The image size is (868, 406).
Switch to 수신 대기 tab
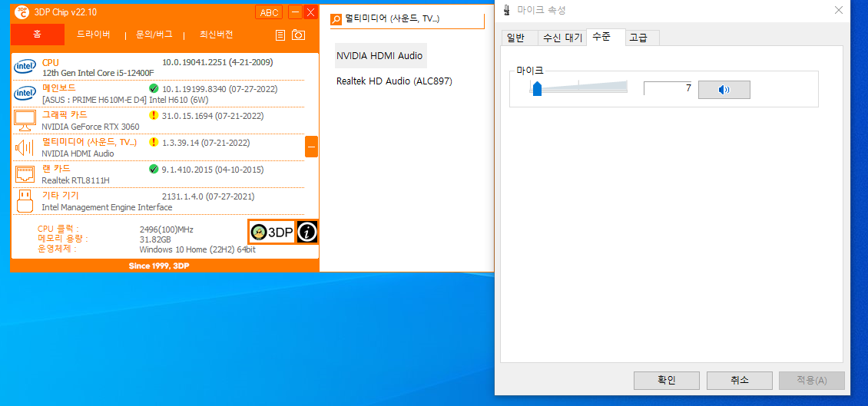[562, 38]
